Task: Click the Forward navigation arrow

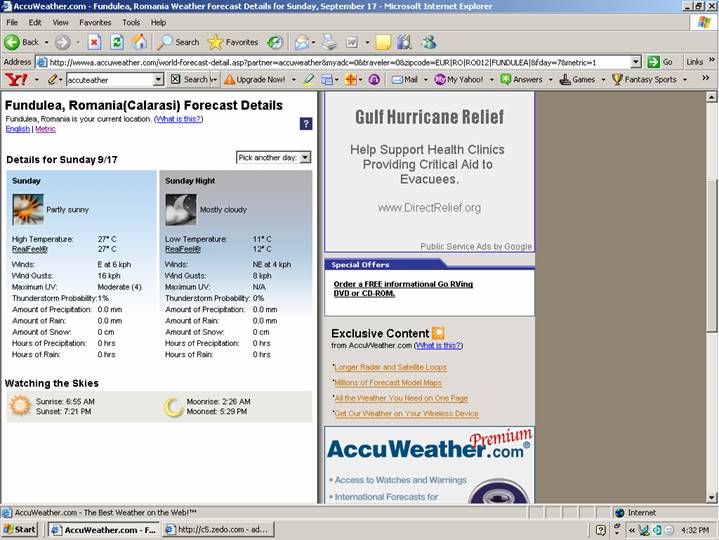Action: pos(63,43)
